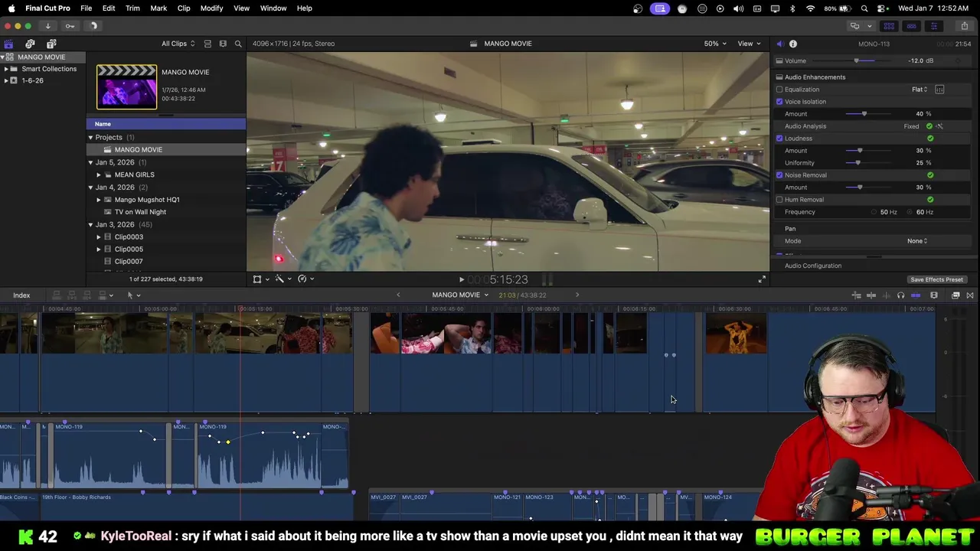Adjust Voice Isolation Amount slider

click(864, 114)
